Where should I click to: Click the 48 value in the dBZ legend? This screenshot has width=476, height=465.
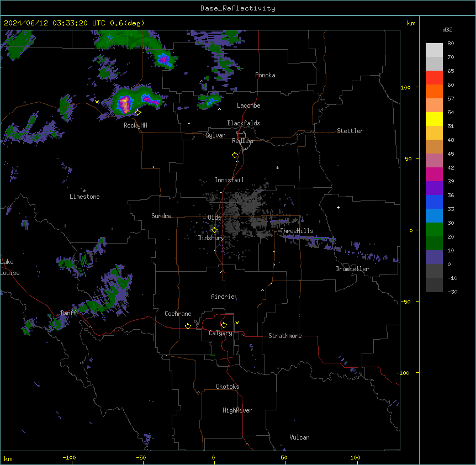click(451, 140)
